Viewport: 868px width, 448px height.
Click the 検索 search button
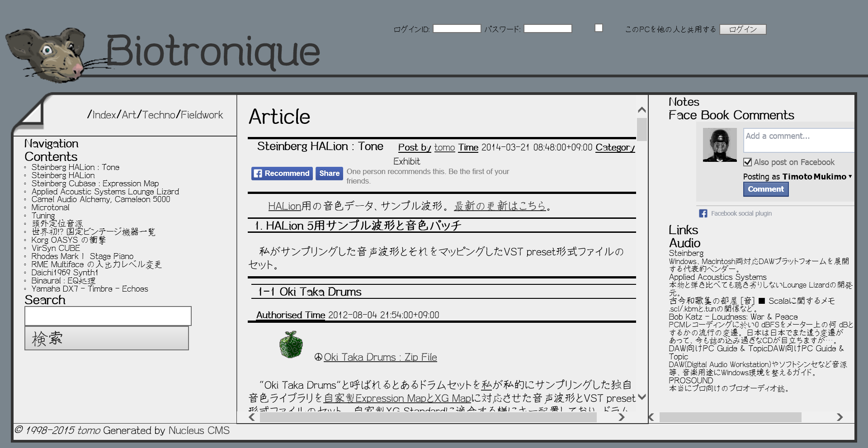pos(107,338)
